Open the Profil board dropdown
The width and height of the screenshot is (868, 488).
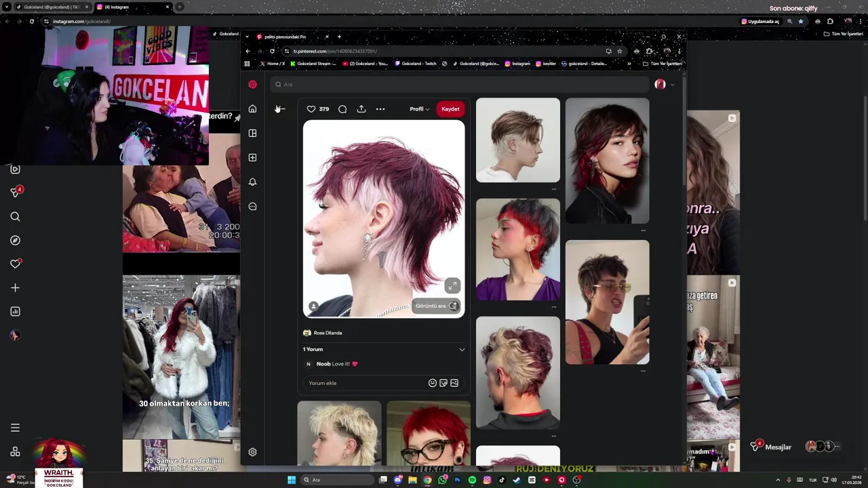(x=419, y=109)
